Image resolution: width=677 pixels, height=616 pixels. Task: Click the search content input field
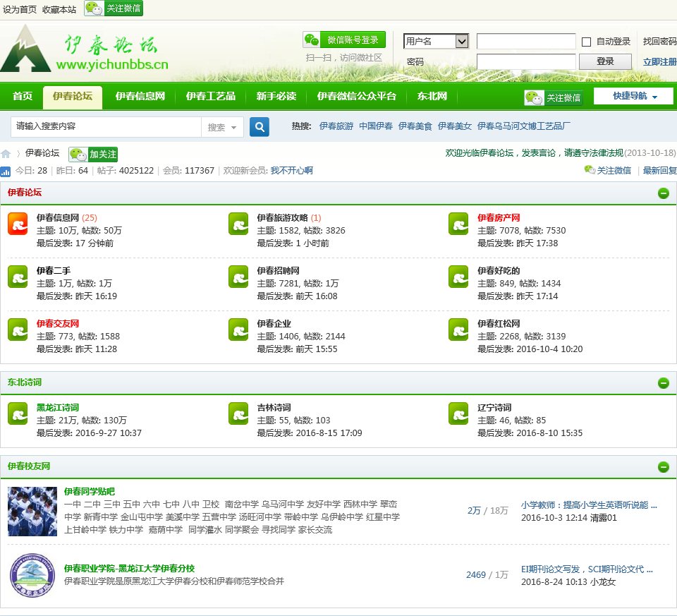click(106, 126)
